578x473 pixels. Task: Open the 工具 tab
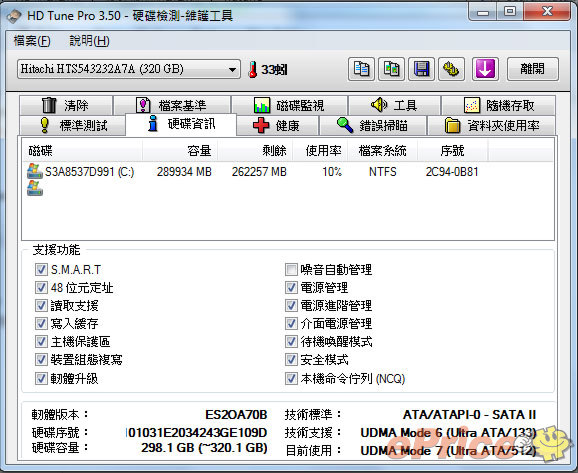click(394, 105)
